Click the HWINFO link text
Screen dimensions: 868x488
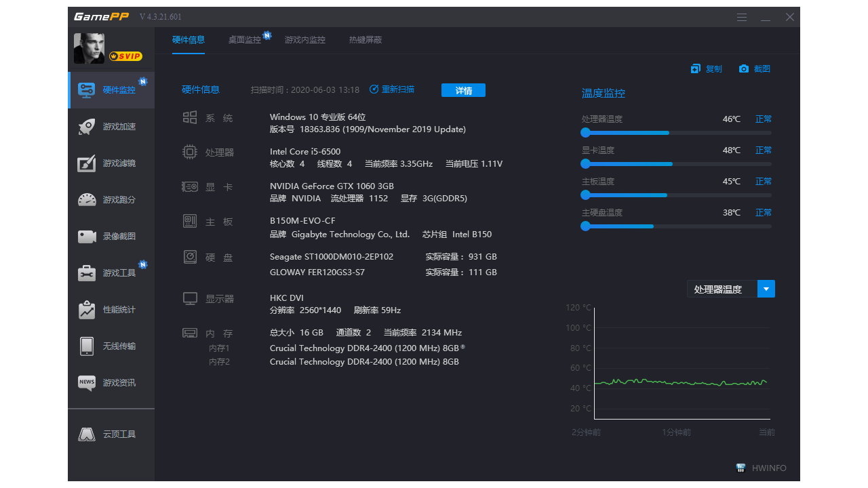769,468
